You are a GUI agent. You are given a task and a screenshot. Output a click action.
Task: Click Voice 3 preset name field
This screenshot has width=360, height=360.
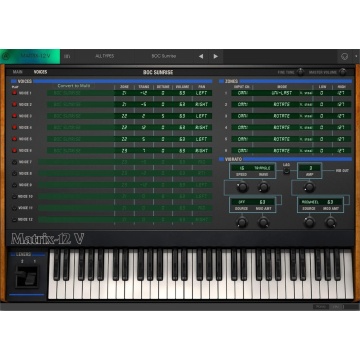[x=80, y=116]
